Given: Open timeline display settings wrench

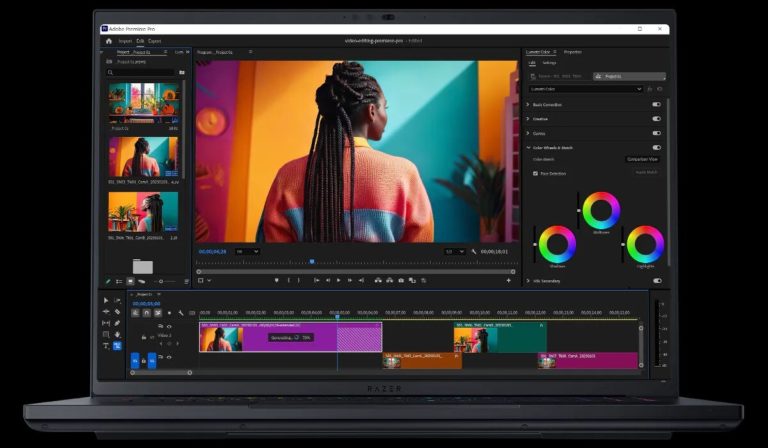Looking at the screenshot, I should click(x=181, y=313).
